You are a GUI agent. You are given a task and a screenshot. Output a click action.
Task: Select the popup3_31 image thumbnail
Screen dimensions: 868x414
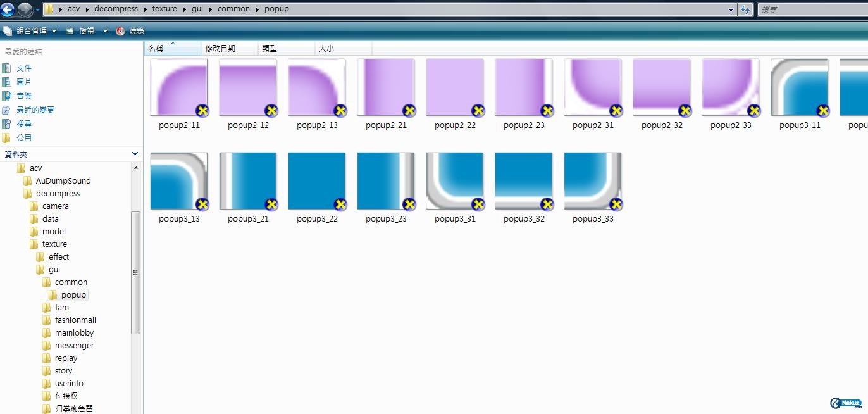455,181
